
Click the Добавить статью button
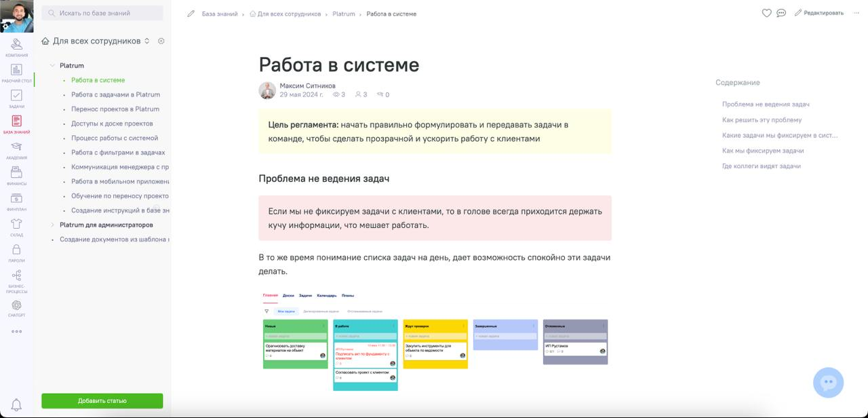click(x=102, y=400)
